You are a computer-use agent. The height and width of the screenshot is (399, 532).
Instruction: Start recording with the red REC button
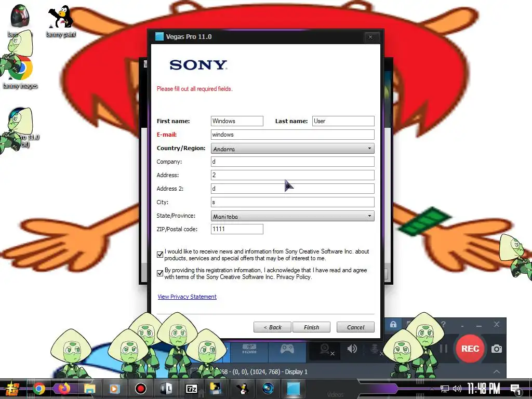470,349
